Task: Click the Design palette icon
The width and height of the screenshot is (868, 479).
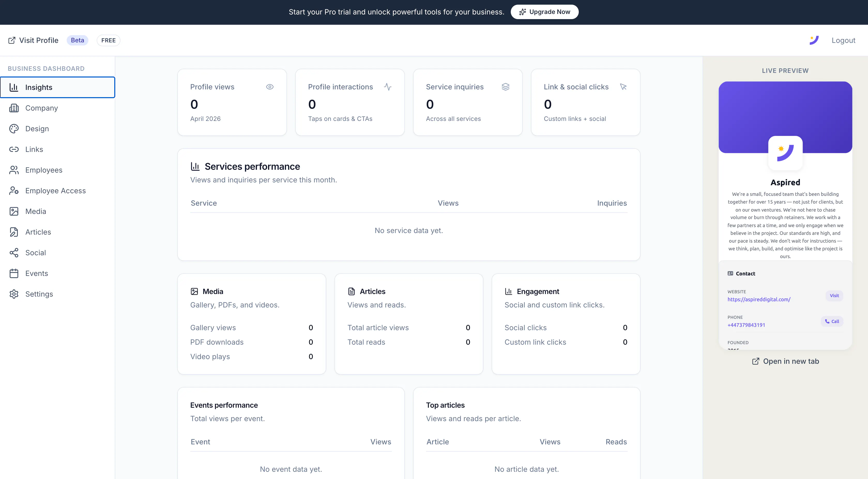Action: (14, 129)
